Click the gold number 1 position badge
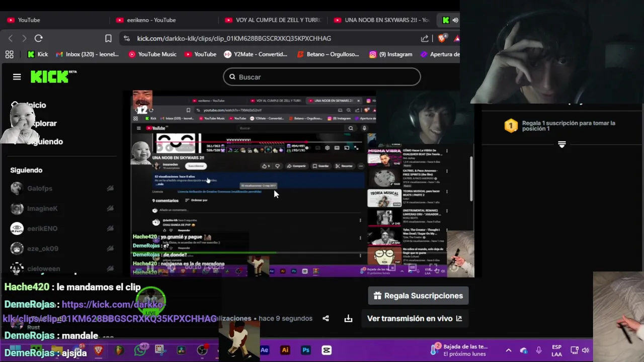This screenshot has width=644, height=362. point(511,126)
